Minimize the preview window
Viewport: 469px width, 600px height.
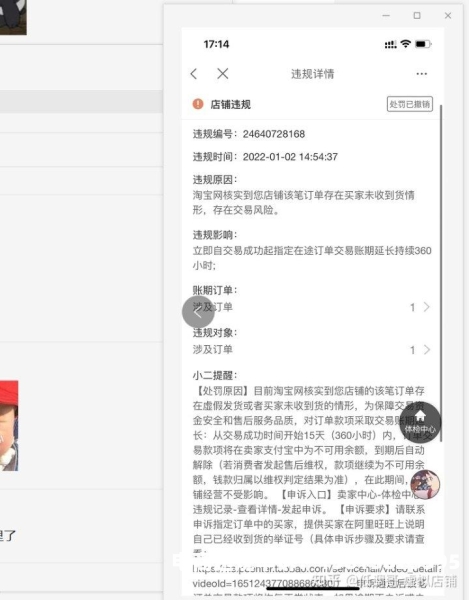point(386,16)
